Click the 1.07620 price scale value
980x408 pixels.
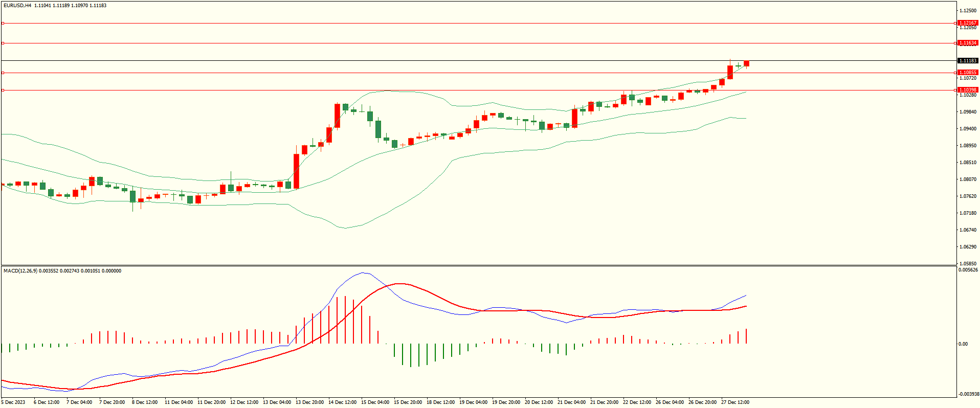click(x=968, y=196)
